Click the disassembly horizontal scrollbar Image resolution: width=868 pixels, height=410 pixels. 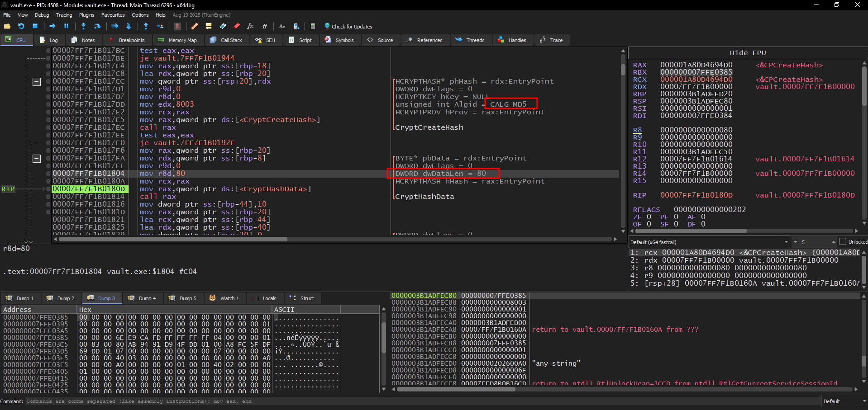tap(172, 239)
